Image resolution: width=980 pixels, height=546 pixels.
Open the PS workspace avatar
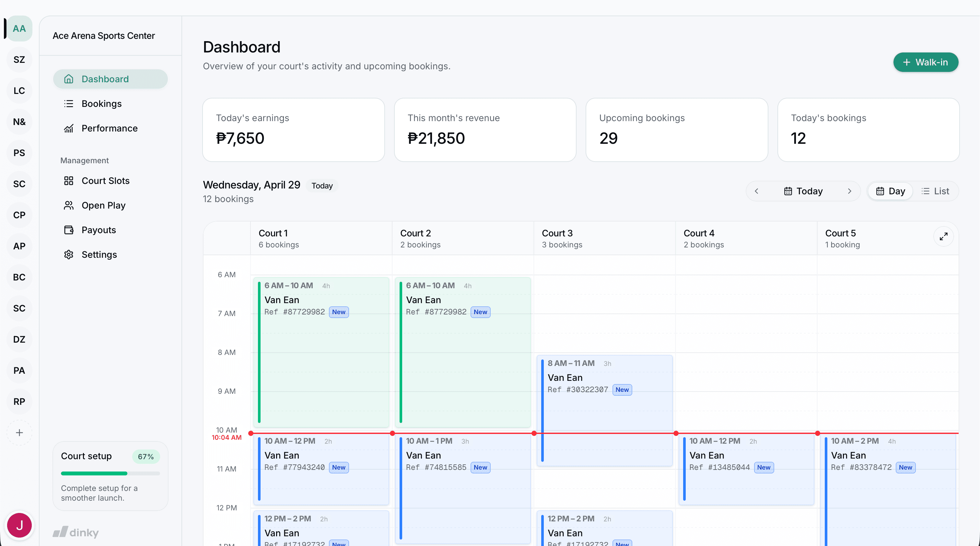tap(19, 153)
